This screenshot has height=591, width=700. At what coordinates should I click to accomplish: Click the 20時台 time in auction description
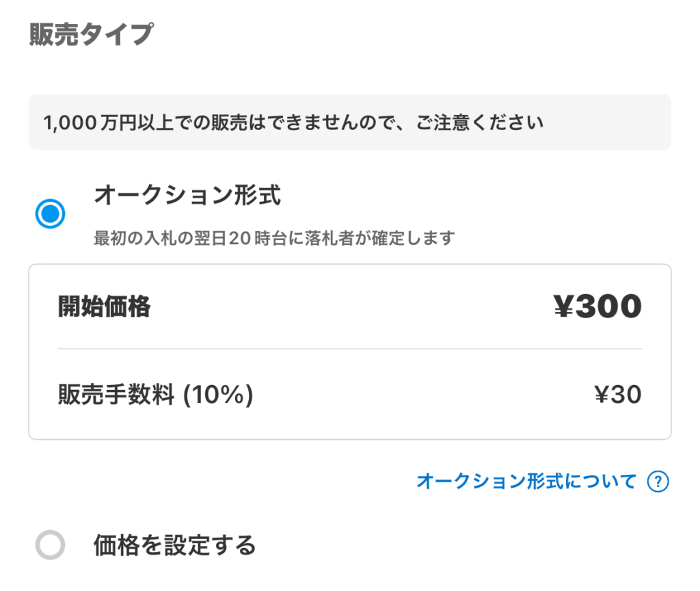tap(254, 238)
